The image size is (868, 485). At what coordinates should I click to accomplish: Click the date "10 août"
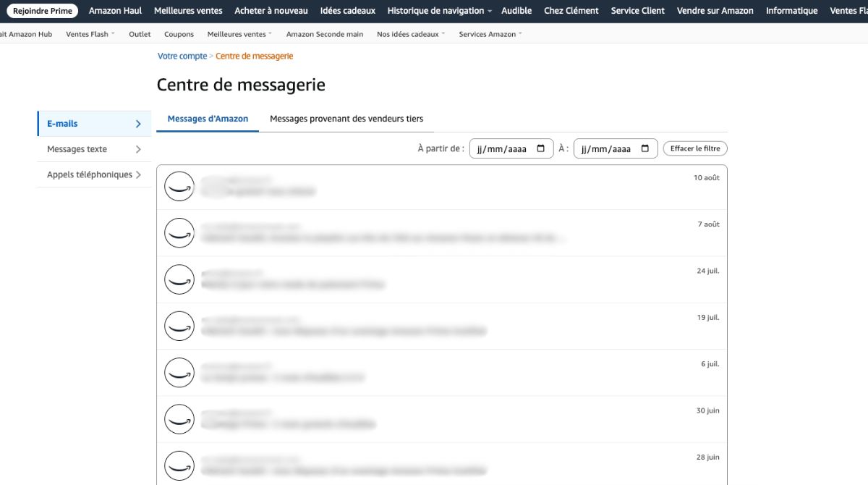(x=707, y=177)
